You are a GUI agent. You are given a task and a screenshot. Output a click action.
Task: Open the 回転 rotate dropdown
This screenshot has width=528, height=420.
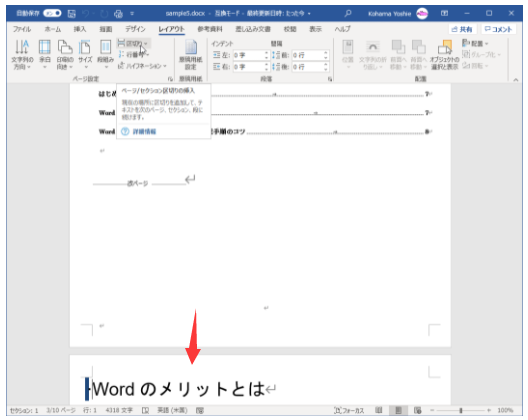(x=475, y=65)
